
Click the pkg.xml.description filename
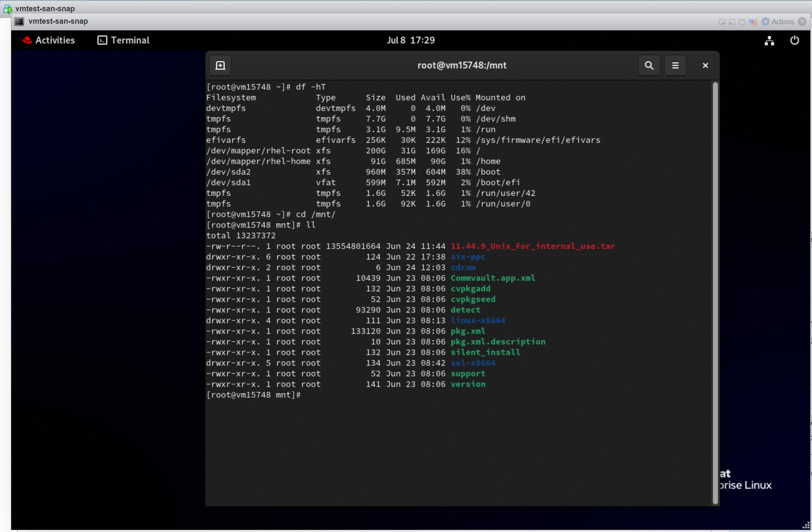coord(498,342)
